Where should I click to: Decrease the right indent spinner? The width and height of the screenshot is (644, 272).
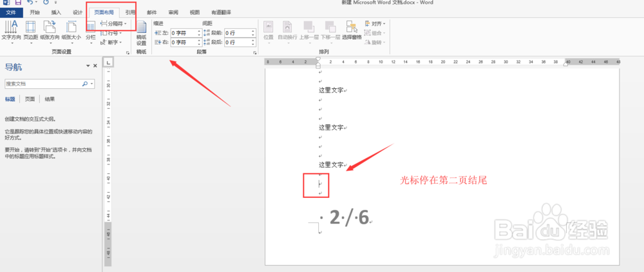200,44
